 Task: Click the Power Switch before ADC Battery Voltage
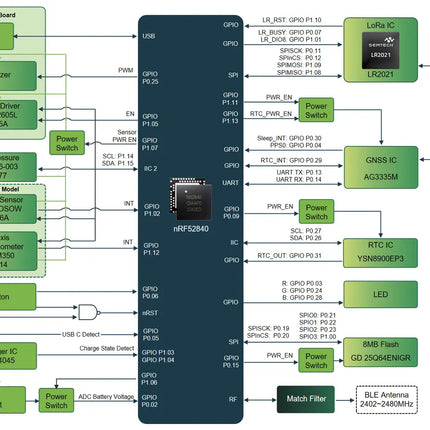click(56, 400)
